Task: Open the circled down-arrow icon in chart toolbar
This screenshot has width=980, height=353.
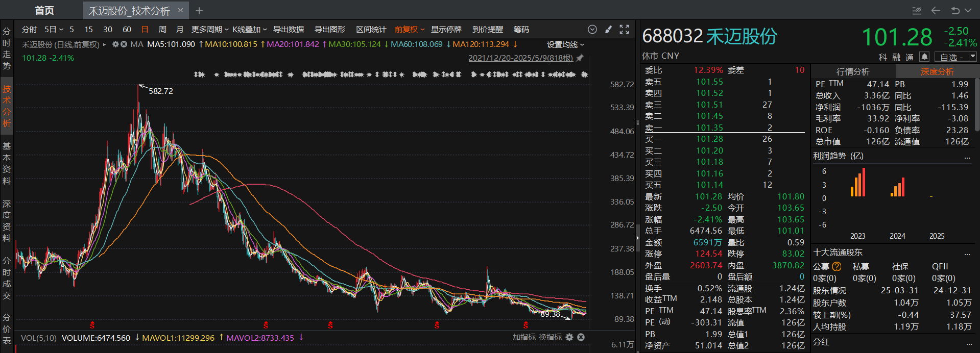Action: [592, 30]
